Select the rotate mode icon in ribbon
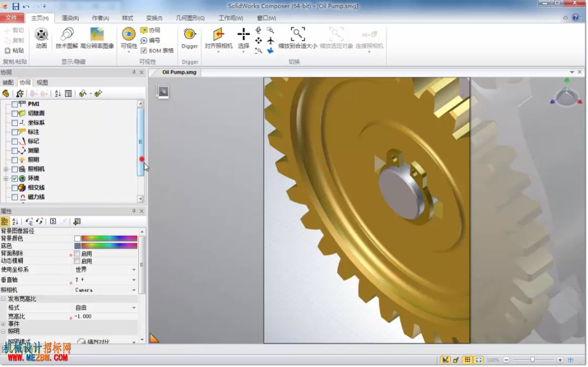The height and width of the screenshot is (367, 588). pyautogui.click(x=258, y=30)
